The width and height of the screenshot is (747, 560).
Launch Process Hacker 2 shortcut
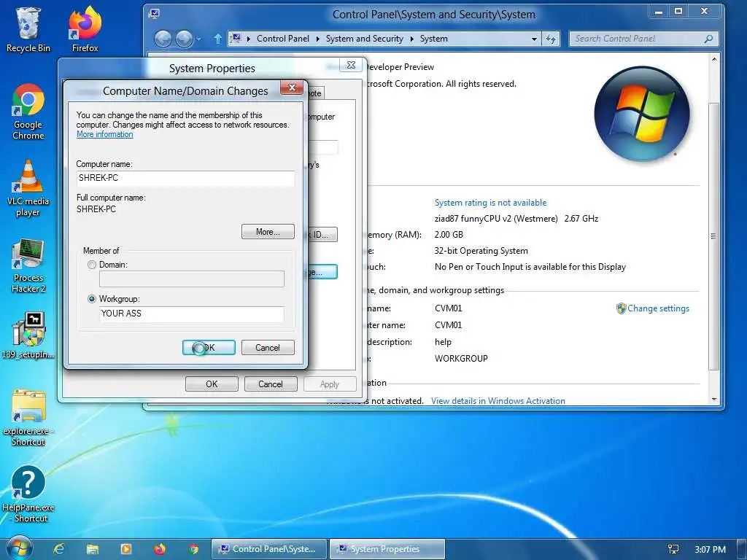click(28, 265)
